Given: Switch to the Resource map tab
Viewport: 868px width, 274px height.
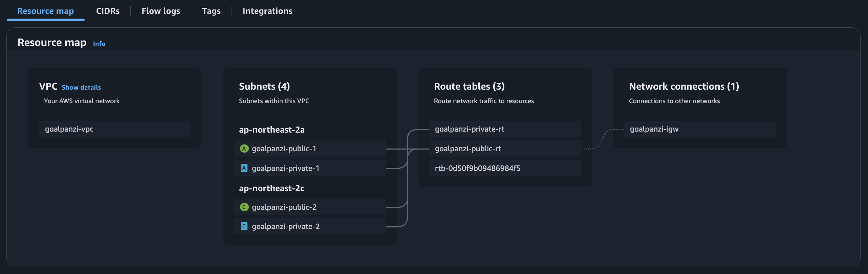Looking at the screenshot, I should pos(46,11).
